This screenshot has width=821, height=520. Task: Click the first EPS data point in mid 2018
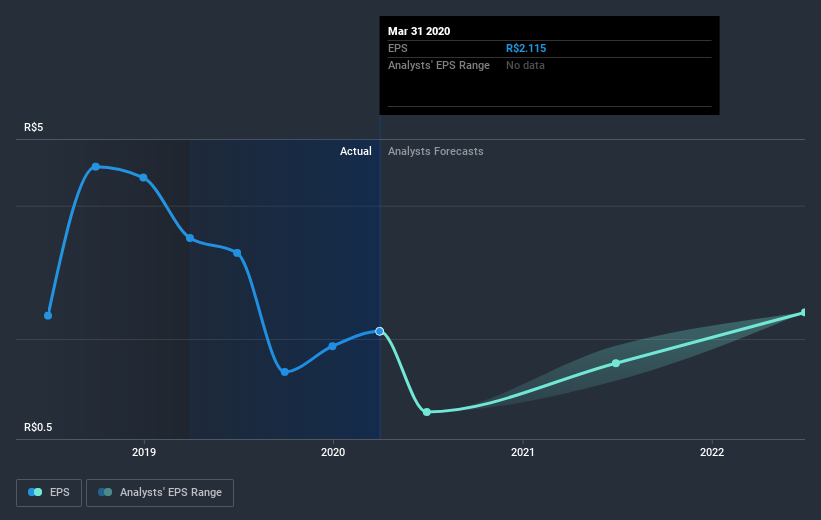(48, 315)
